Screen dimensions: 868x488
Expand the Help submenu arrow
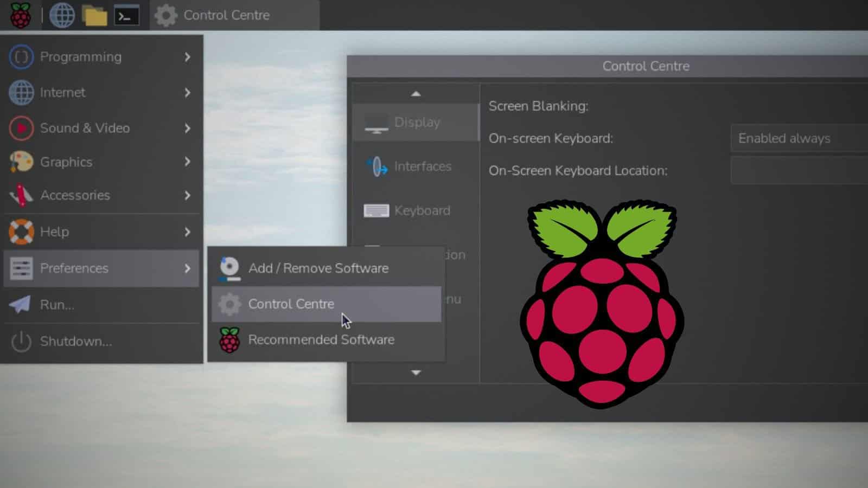click(x=187, y=232)
